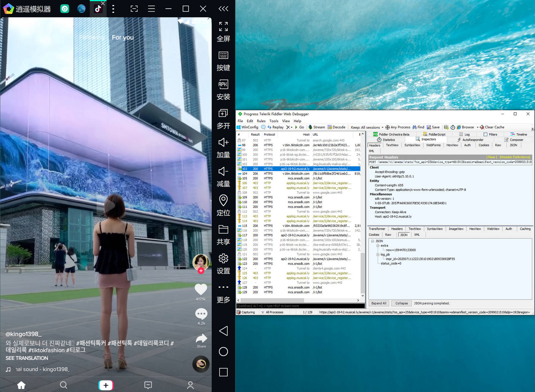Toggle Fiddler Capturing status indicator
This screenshot has height=392, width=535.
coord(246,312)
